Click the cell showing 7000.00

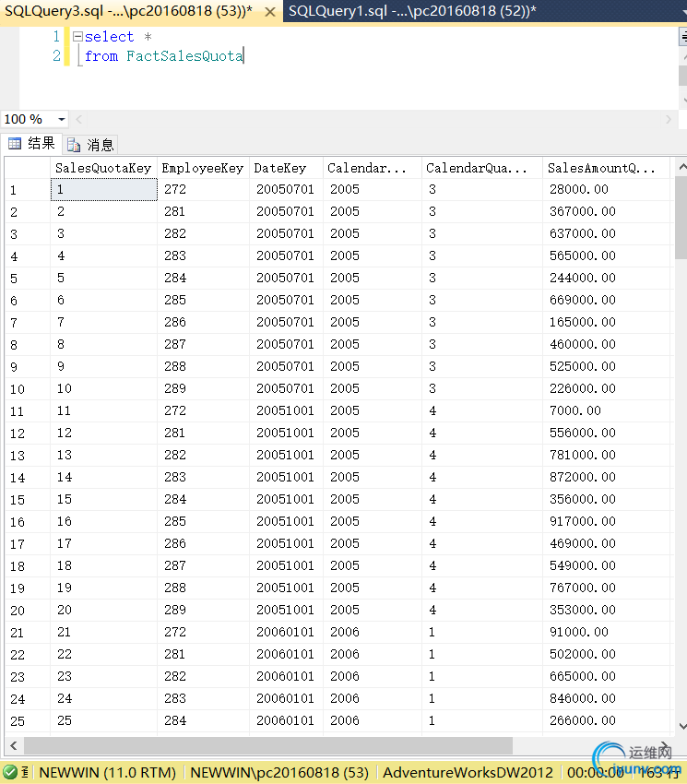(606, 411)
